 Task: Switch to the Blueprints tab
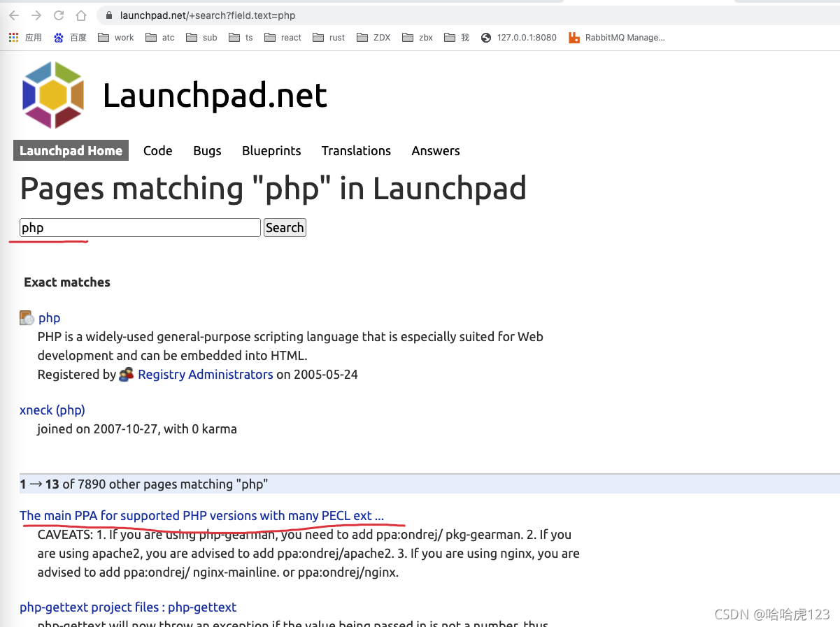click(271, 150)
